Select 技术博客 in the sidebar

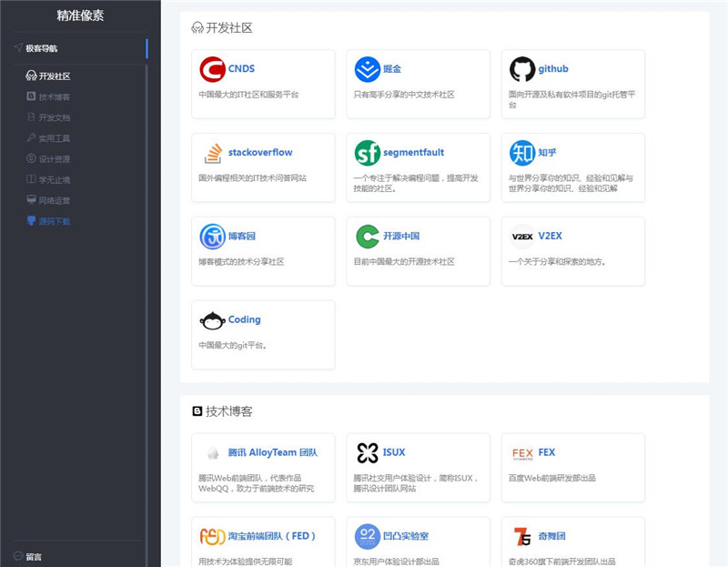pyautogui.click(x=54, y=96)
